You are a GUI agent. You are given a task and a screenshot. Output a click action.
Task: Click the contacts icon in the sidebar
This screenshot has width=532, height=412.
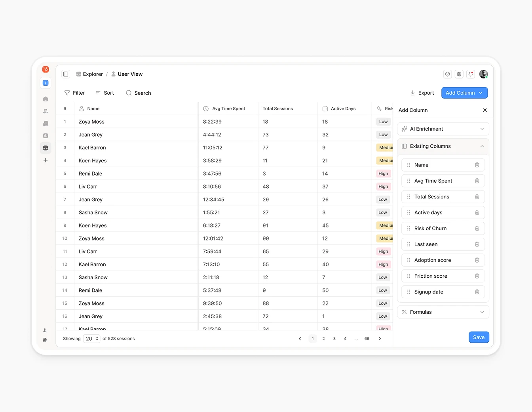tap(46, 111)
